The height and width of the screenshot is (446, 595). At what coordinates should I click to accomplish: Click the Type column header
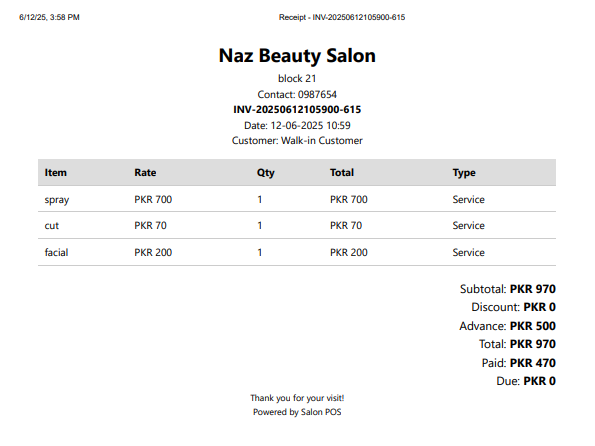[x=464, y=173]
